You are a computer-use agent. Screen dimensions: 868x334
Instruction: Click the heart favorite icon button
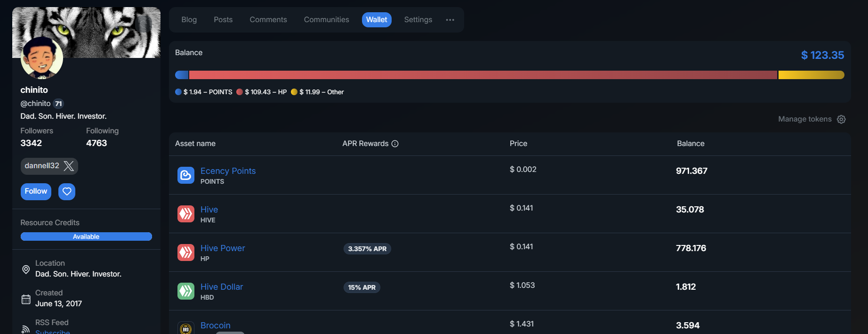click(x=67, y=192)
